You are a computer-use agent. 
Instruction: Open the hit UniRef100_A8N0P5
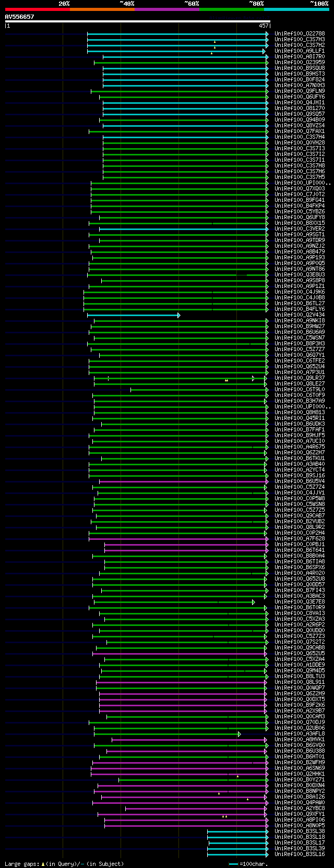point(300,826)
